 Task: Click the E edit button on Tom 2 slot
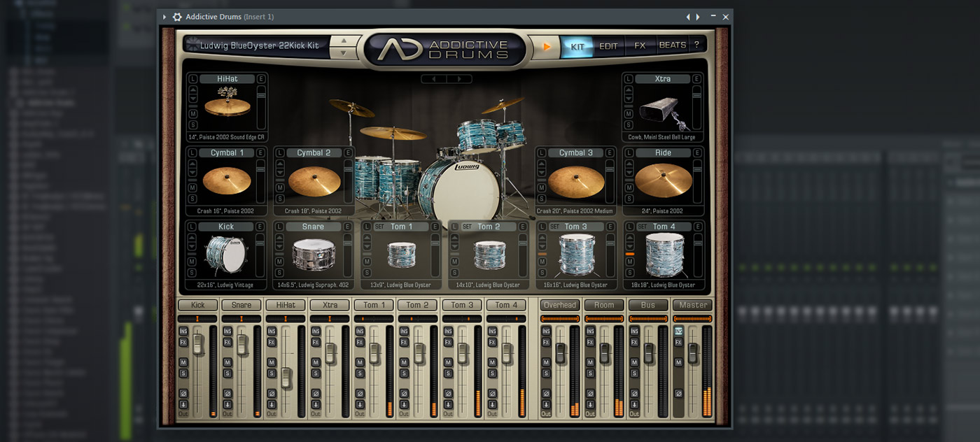tap(522, 227)
